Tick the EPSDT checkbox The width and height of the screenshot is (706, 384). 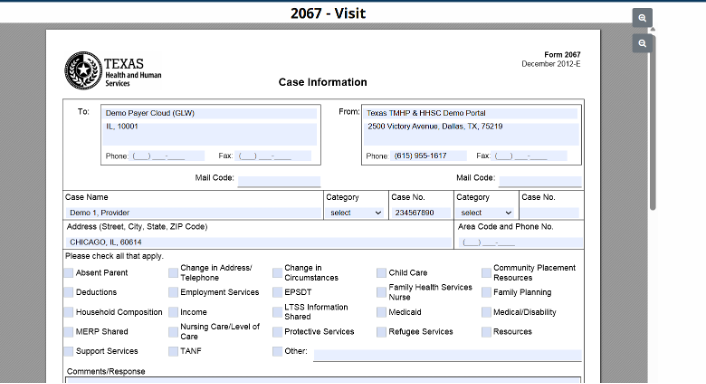point(277,292)
